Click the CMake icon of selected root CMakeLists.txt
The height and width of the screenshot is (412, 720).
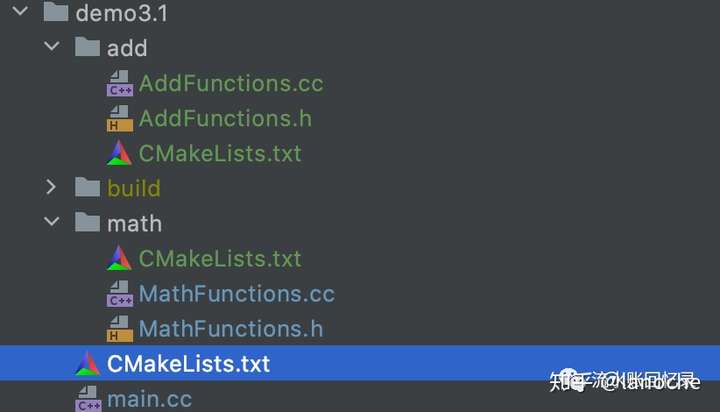(88, 363)
